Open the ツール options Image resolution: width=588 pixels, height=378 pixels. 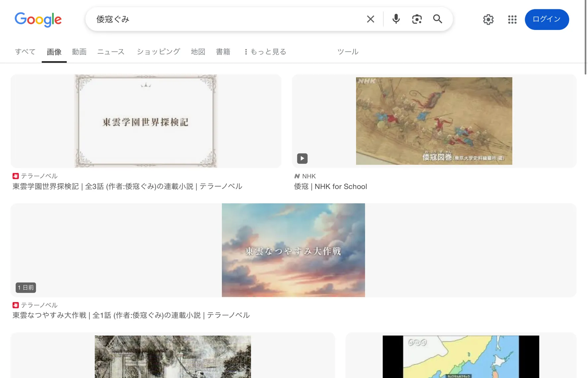coord(348,52)
